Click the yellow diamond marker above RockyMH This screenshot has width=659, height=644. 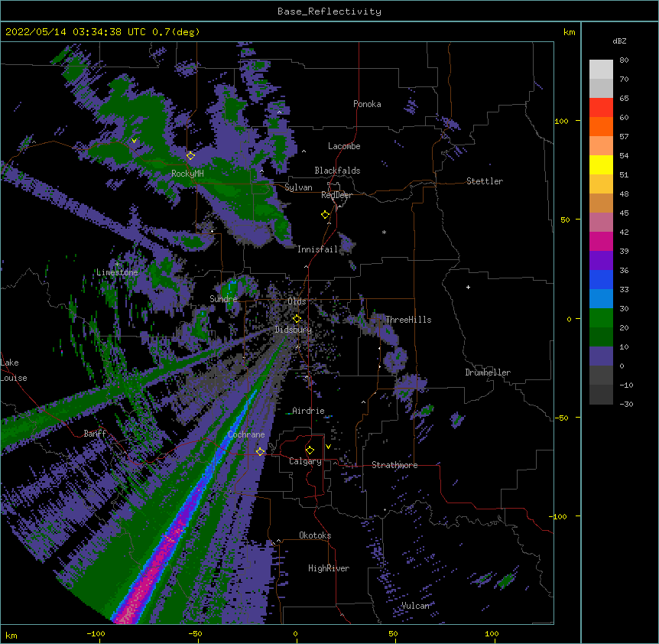[x=190, y=155]
